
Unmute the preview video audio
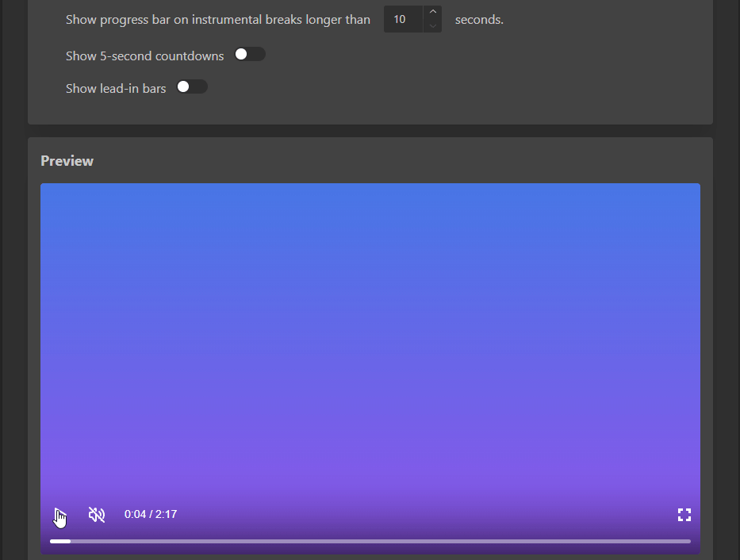coord(97,515)
